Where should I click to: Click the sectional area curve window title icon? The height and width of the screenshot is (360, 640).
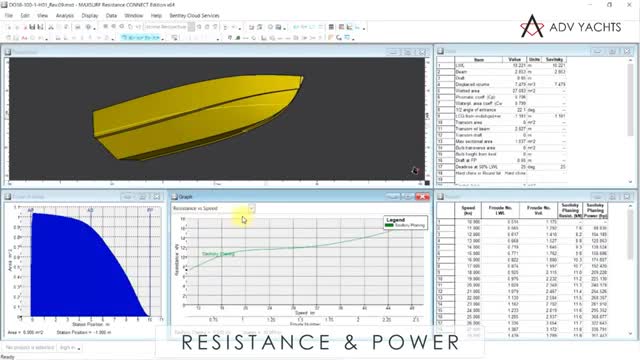pyautogui.click(x=8, y=197)
